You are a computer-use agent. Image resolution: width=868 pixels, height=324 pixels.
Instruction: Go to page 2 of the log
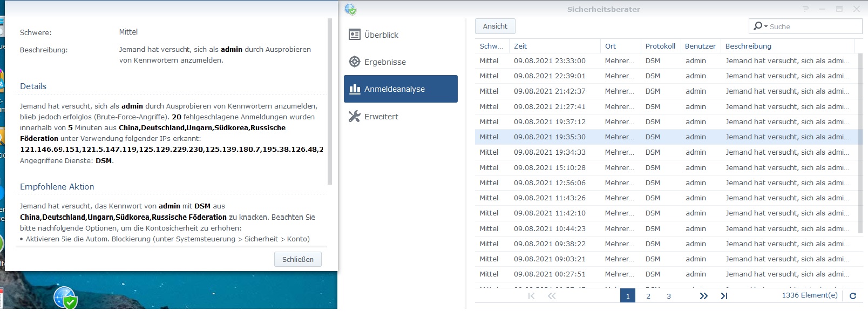pos(648,296)
